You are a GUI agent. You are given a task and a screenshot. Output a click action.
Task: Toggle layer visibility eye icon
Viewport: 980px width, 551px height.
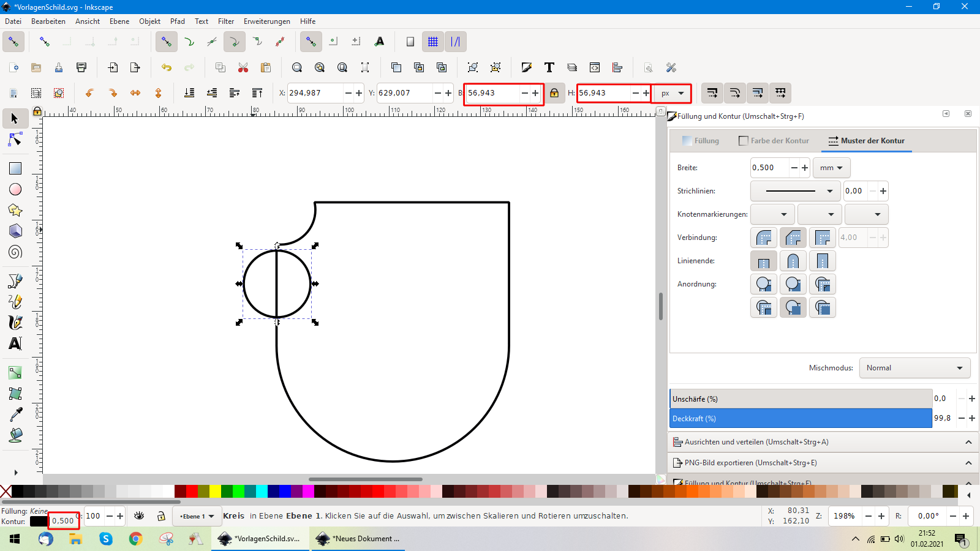coord(139,516)
